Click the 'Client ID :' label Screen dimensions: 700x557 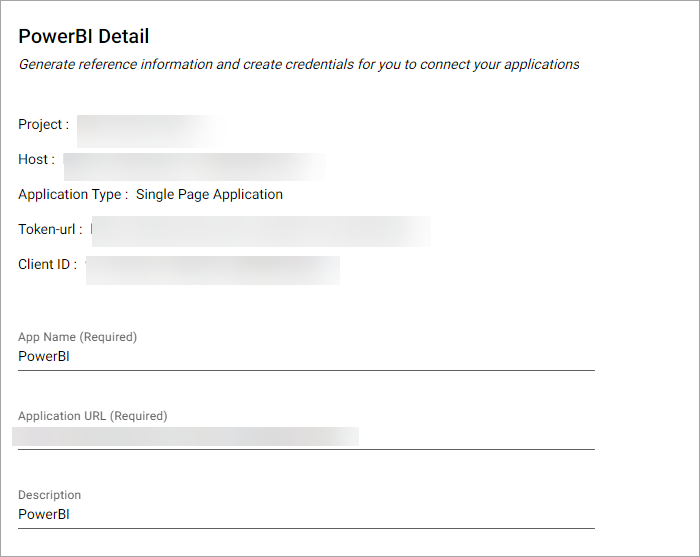coord(47,265)
